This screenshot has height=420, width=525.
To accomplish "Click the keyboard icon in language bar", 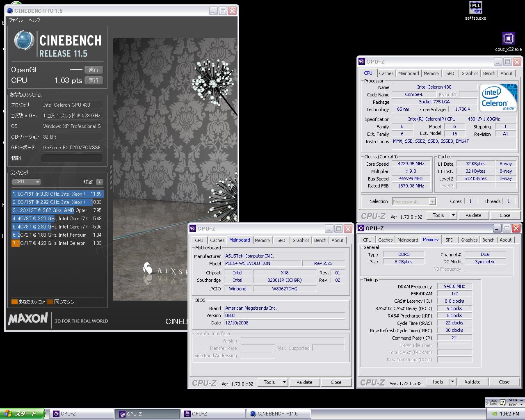I will 494,402.
